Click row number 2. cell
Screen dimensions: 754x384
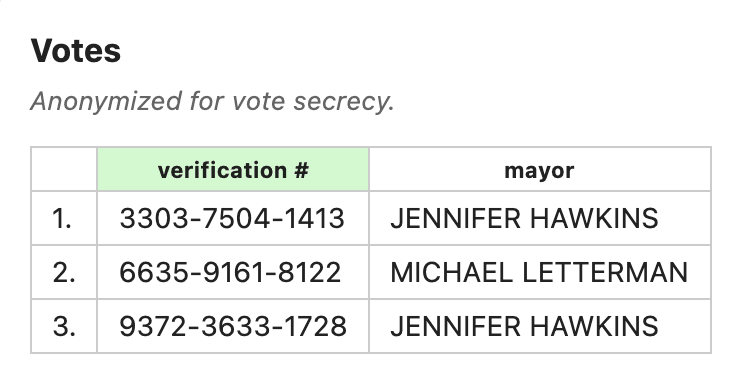tap(64, 272)
